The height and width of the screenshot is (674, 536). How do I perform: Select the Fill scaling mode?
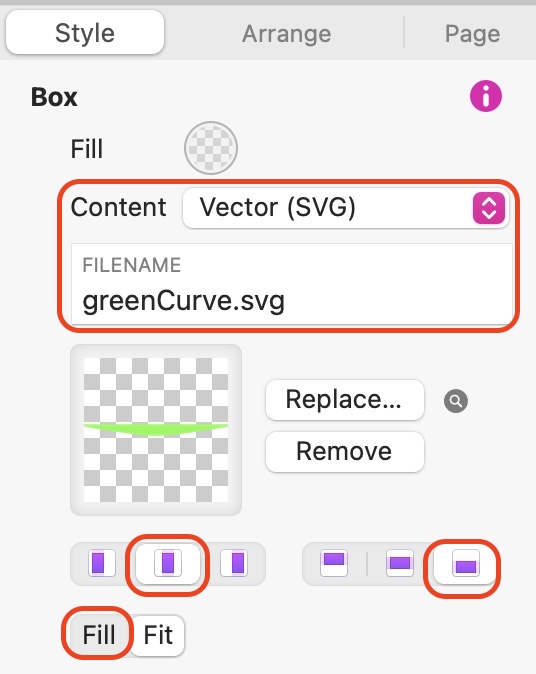(98, 634)
